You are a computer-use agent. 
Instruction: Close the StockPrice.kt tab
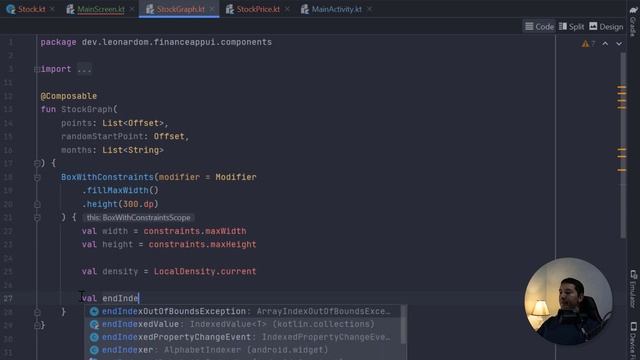click(287, 9)
